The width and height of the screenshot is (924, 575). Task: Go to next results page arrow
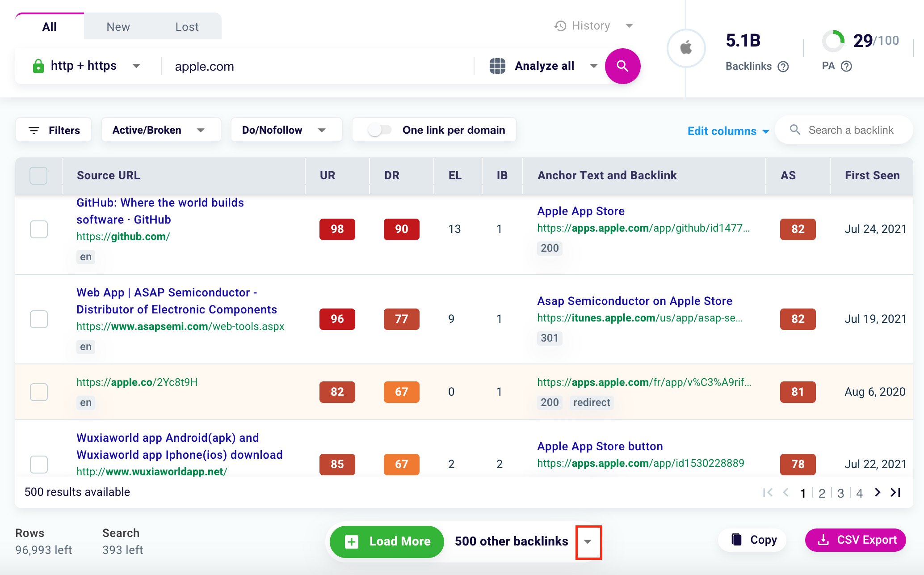click(x=878, y=492)
